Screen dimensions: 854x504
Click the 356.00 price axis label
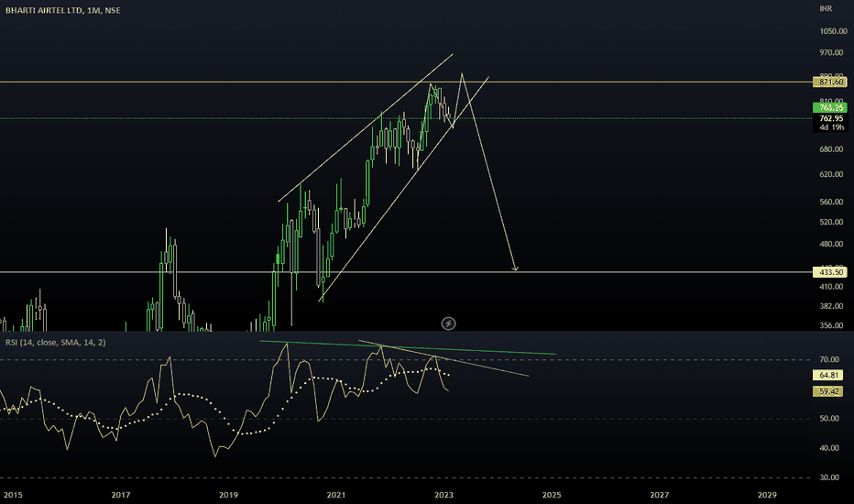coord(831,326)
